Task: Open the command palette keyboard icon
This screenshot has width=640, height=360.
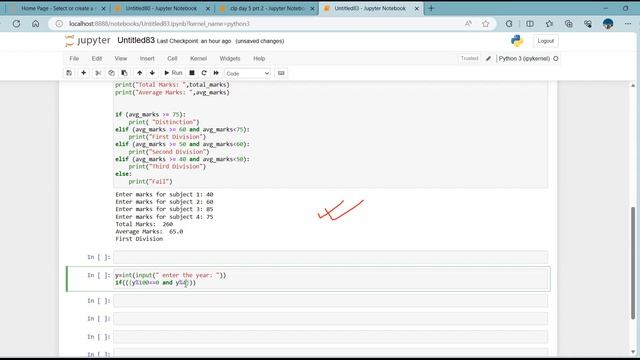Action: click(x=281, y=73)
